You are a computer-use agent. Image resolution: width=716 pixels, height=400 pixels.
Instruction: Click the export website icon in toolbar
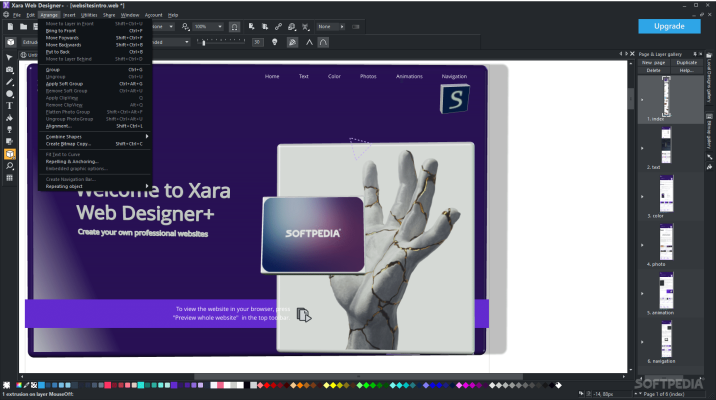coord(264,26)
